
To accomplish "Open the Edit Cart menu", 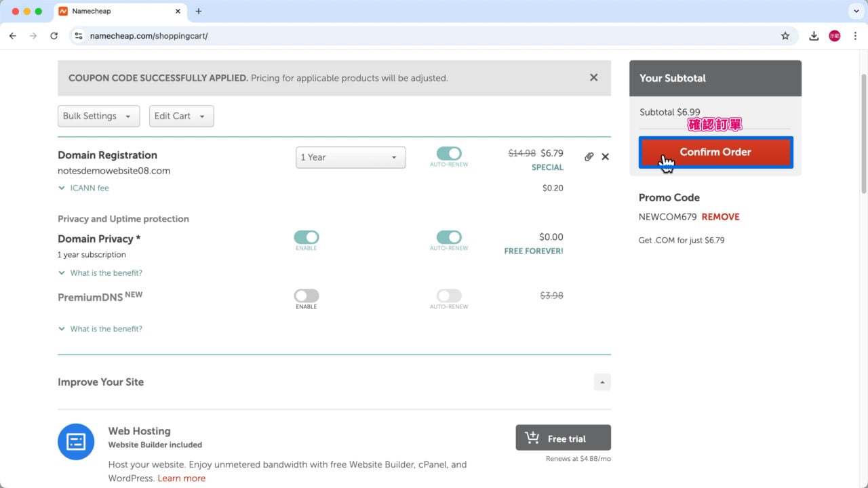I will [181, 116].
